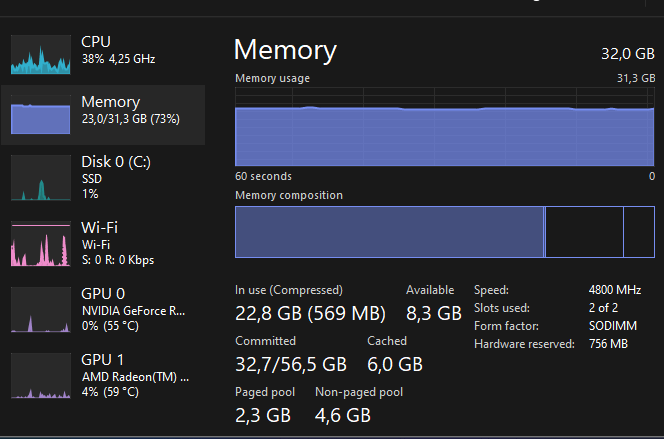The height and width of the screenshot is (439, 664).
Task: Switch to the CPU performance entry
Action: click(103, 55)
